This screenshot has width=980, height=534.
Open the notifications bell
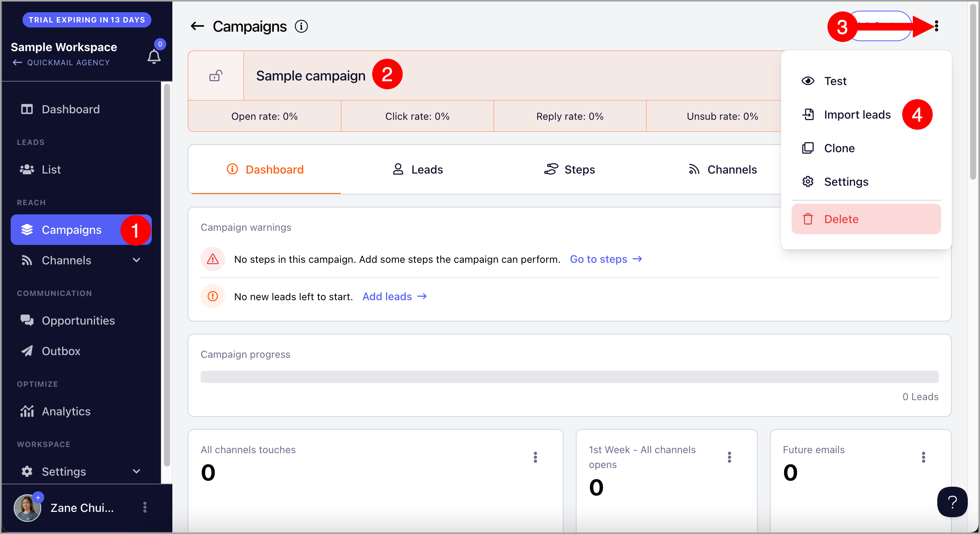pos(154,56)
